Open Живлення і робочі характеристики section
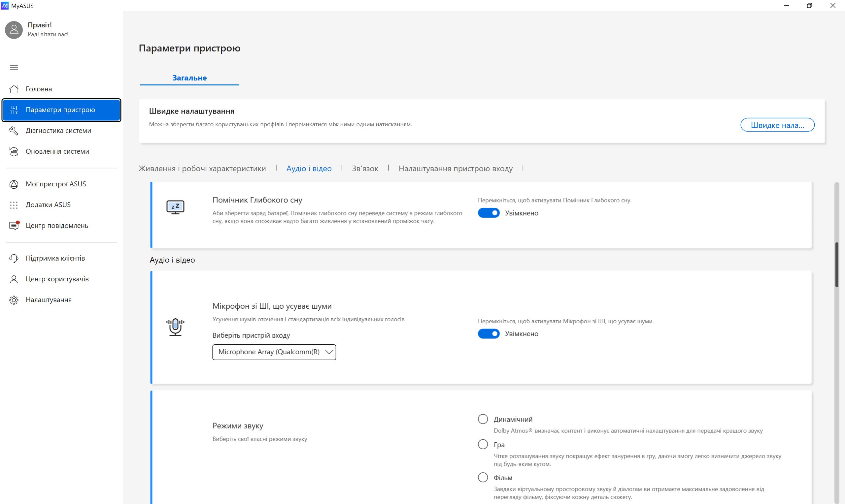Screen dimensions: 845x504 [x=202, y=169]
